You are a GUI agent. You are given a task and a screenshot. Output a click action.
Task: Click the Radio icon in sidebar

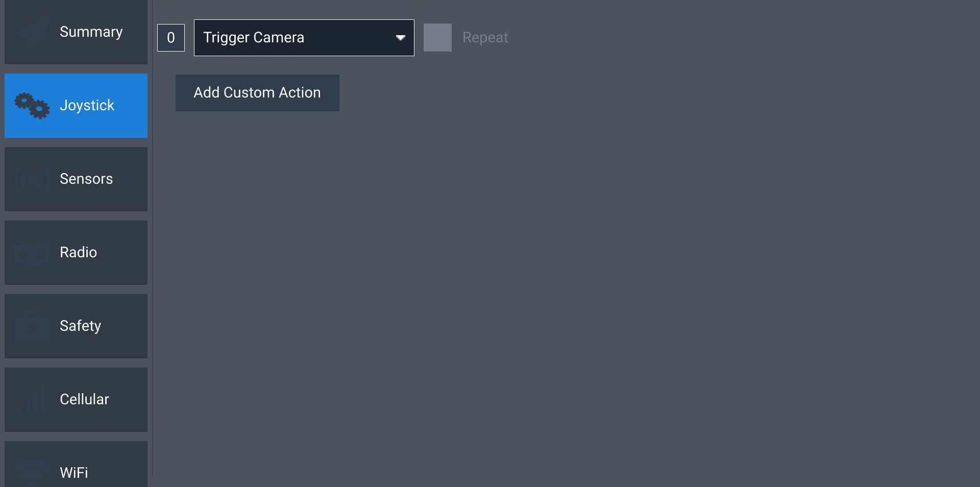point(32,253)
